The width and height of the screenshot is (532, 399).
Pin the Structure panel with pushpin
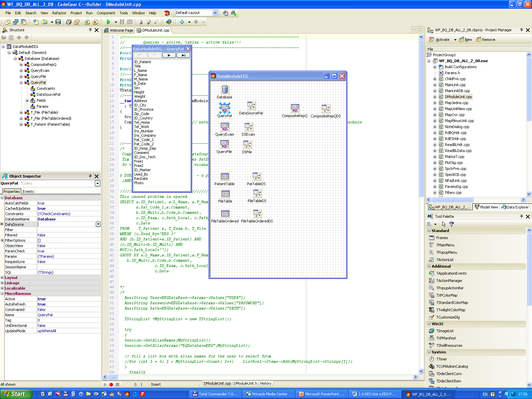point(90,30)
